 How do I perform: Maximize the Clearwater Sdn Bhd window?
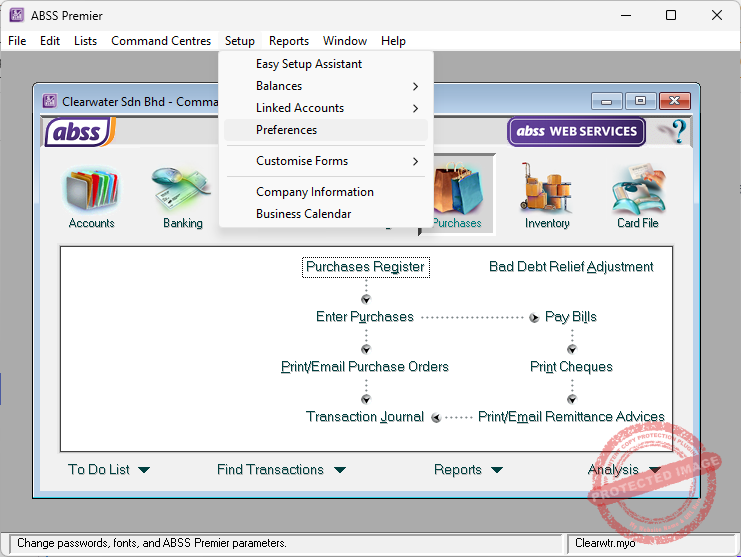[x=640, y=101]
